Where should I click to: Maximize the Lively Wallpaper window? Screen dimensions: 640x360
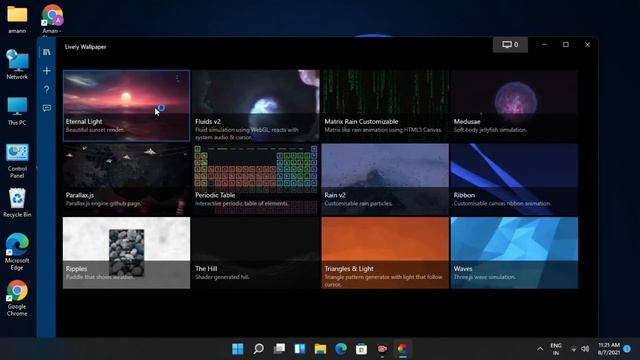pos(566,44)
